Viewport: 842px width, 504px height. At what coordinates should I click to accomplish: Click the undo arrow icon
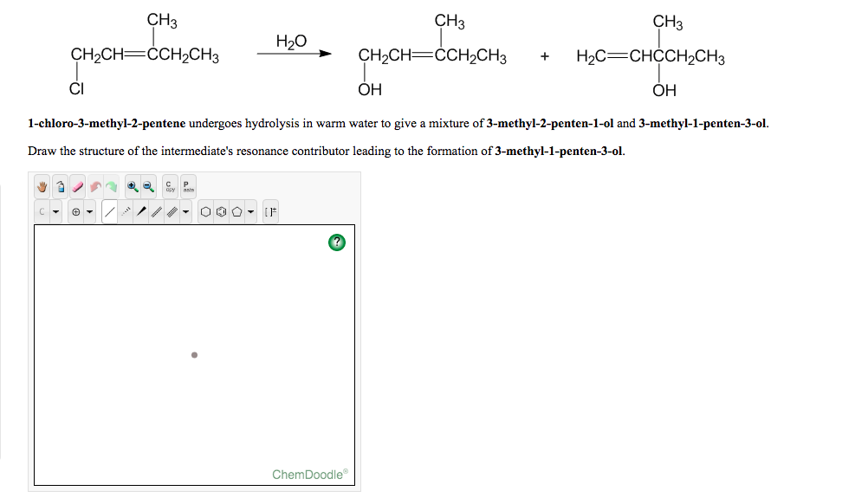coord(95,186)
